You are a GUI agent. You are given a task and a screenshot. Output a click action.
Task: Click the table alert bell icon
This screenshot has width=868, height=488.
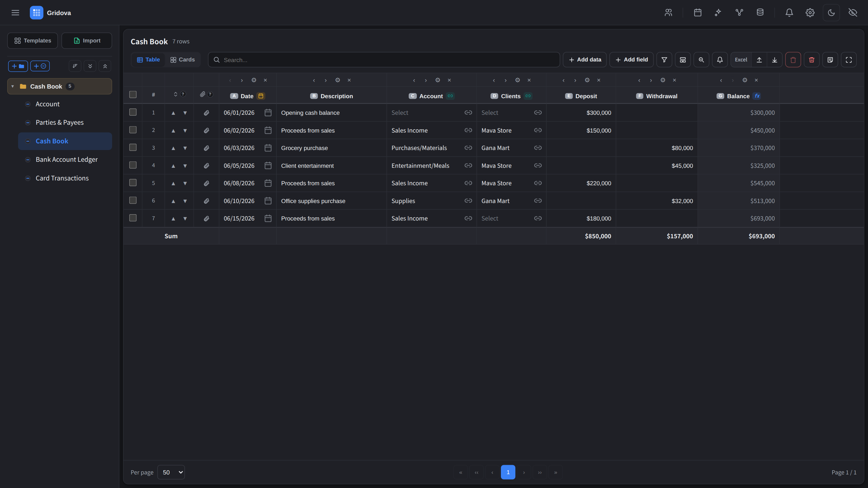click(x=720, y=60)
